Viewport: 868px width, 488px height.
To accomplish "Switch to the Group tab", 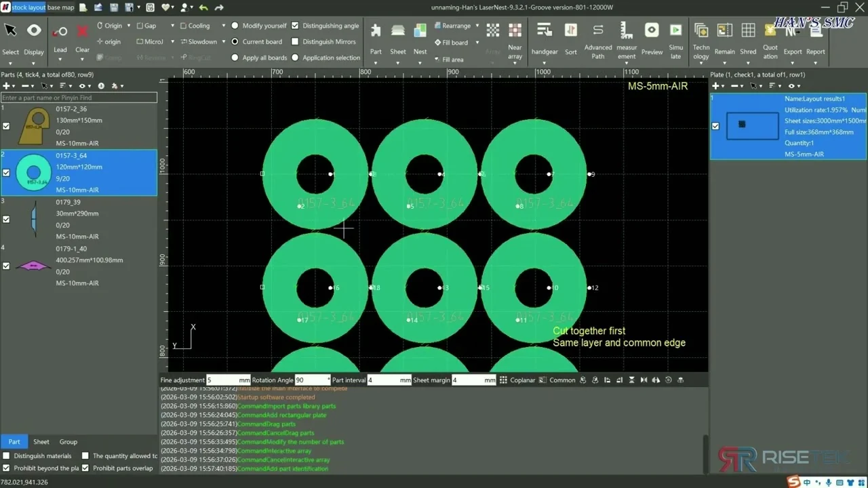I will tap(68, 441).
